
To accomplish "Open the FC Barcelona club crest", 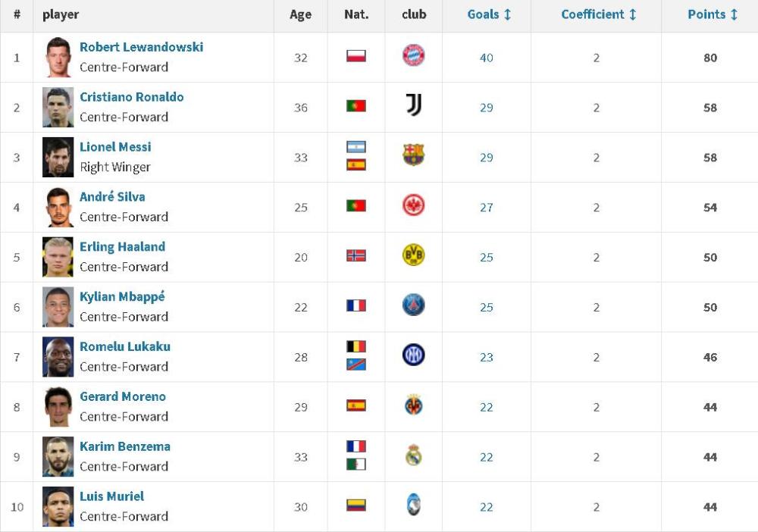I will pos(413,155).
